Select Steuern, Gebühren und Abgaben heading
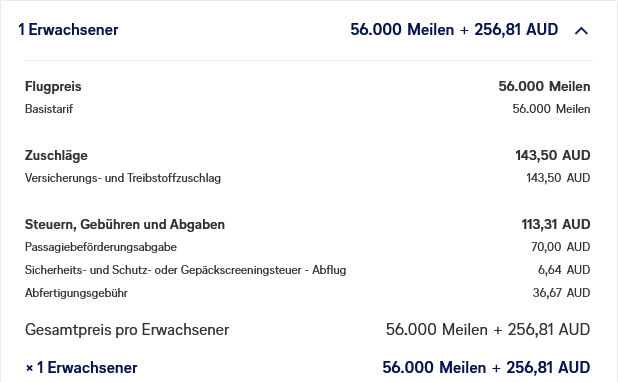 point(125,224)
